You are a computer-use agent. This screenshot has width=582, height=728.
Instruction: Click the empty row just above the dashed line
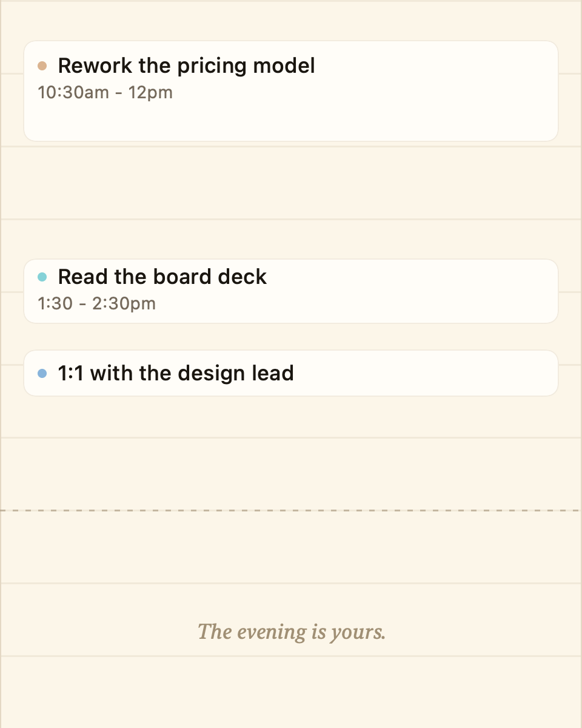click(x=291, y=474)
